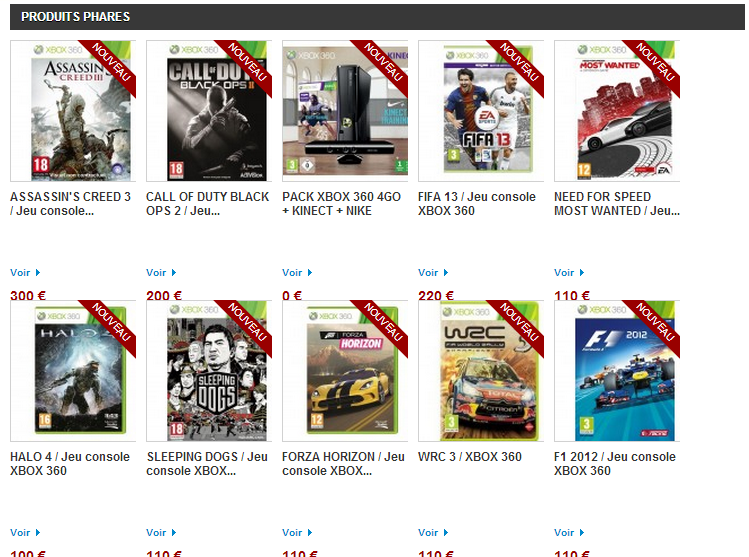Click Voir under FIFA 13
This screenshot has height=557, width=749.
click(433, 273)
